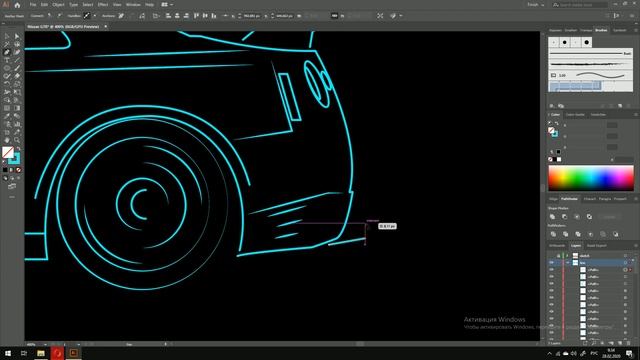Screen dimensions: 640x360
Task: Select the Hand tool
Action: (x=7, y=140)
